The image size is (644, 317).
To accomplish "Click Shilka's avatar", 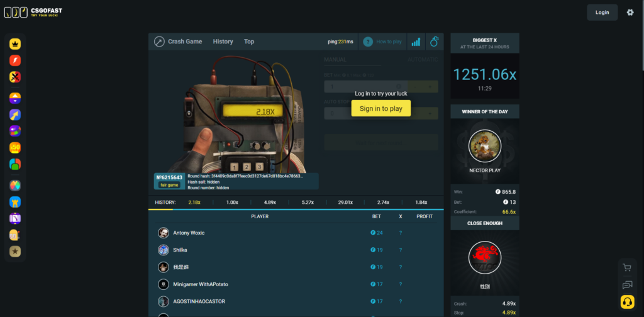I will pyautogui.click(x=164, y=250).
